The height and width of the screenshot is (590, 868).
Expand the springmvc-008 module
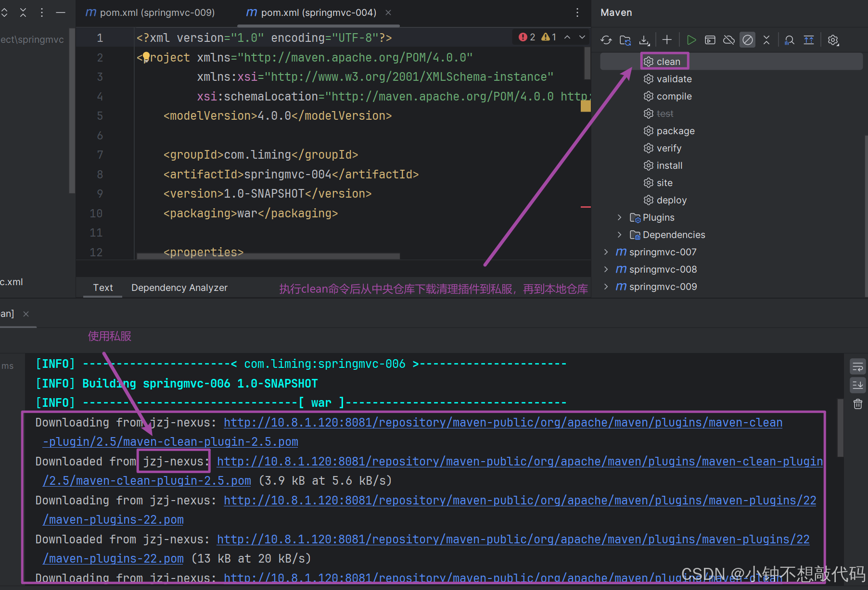(606, 269)
